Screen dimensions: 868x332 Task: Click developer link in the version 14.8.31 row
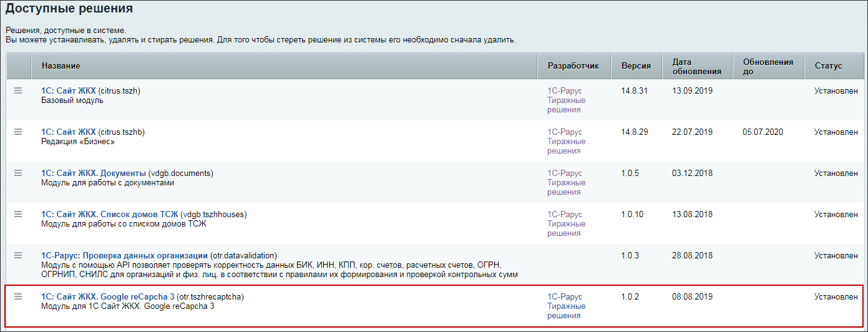[567, 100]
